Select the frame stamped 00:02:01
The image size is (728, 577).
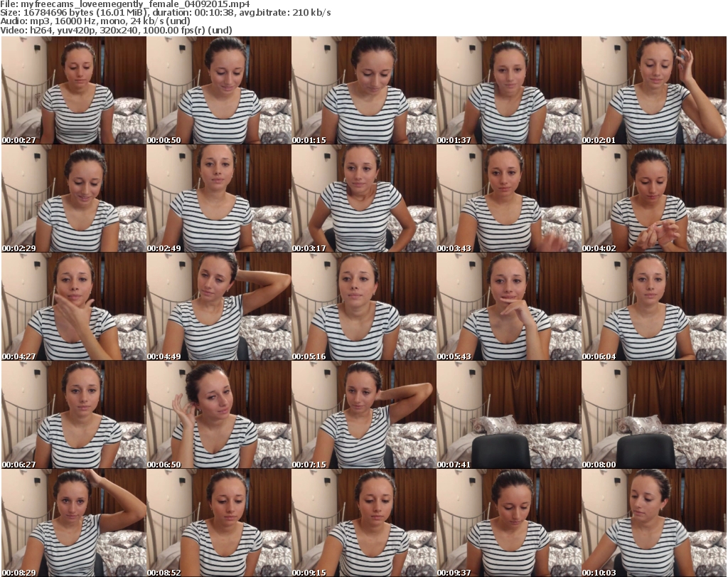654,90
